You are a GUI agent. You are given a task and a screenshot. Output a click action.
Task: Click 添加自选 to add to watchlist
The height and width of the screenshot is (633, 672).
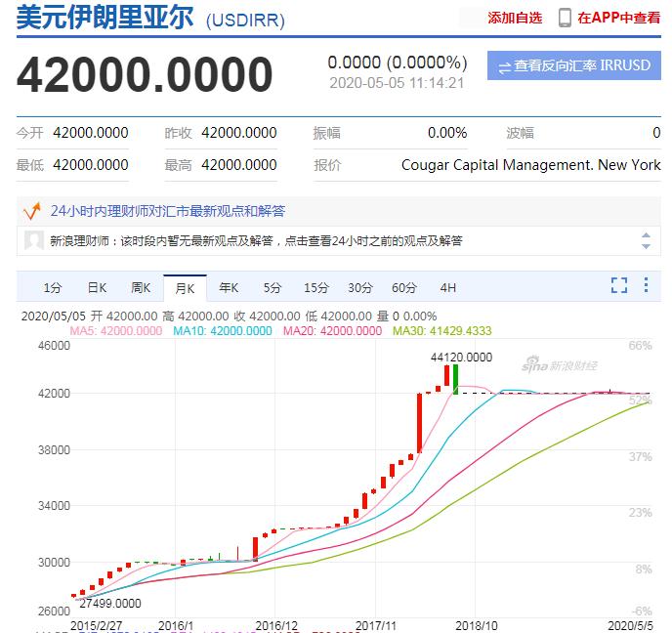pos(515,18)
